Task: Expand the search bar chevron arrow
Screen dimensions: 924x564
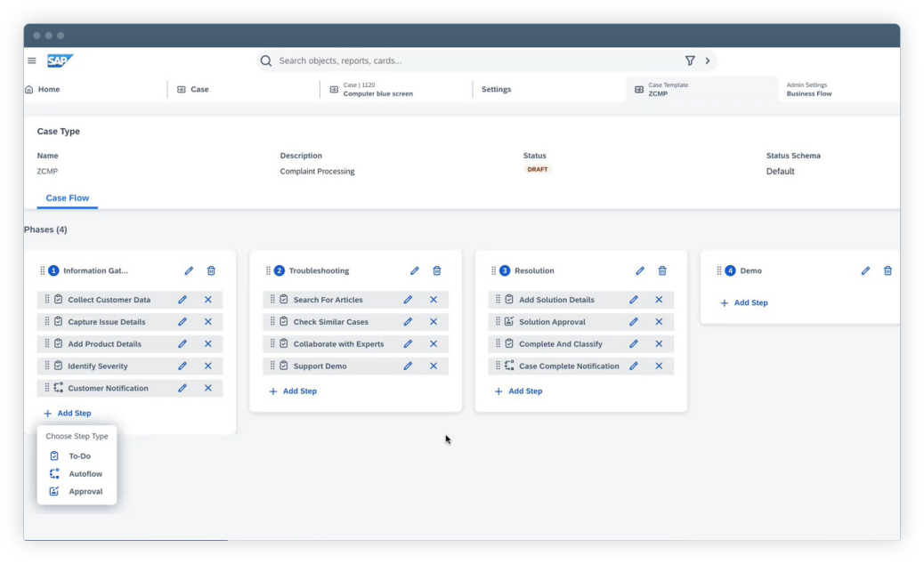Action: [708, 61]
